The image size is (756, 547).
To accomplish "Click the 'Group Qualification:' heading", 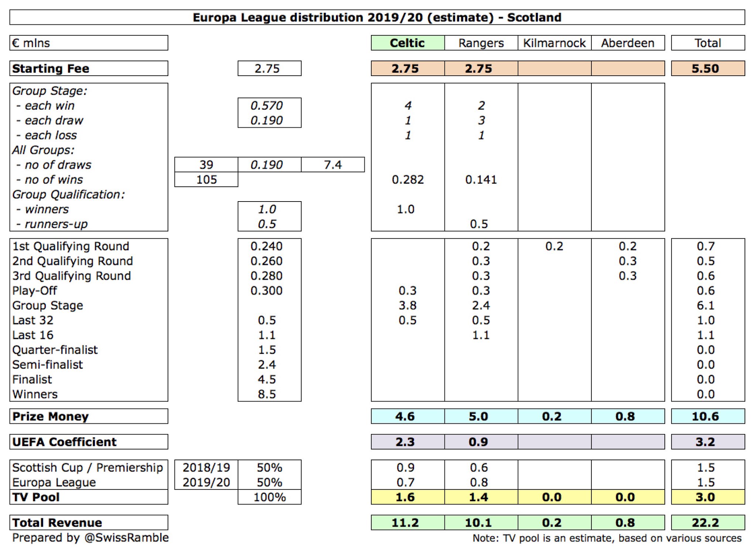I will [x=68, y=194].
